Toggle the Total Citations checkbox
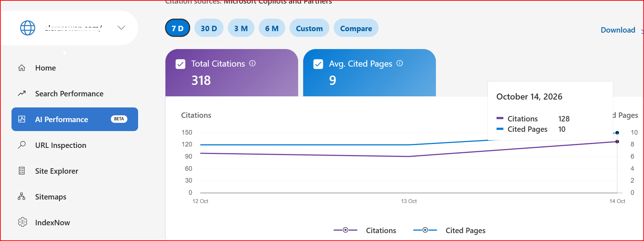Viewport: 644px width, 241px height. coord(180,64)
